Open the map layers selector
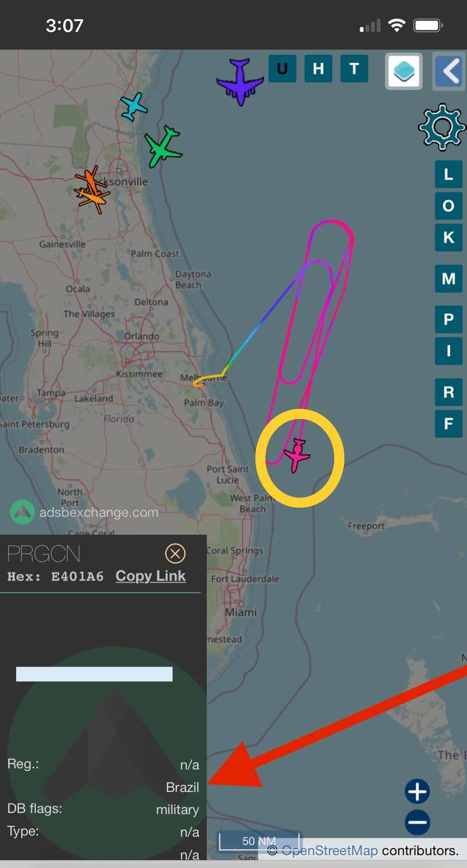467x868 pixels. 404,71
